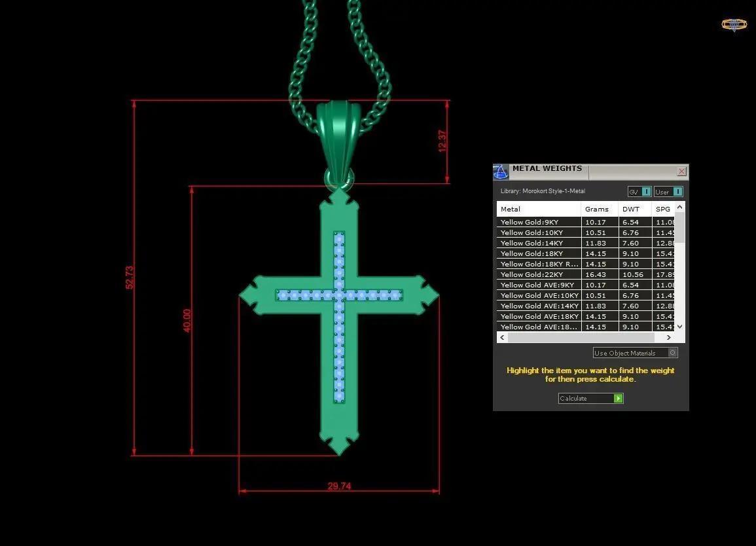Toggle the GV library switch
This screenshot has width=756, height=546.
[639, 191]
